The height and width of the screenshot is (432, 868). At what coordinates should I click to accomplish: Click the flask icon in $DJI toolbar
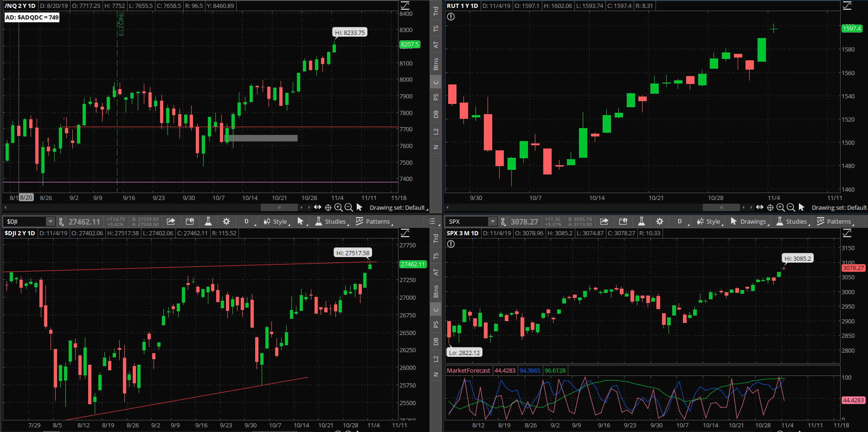208,221
